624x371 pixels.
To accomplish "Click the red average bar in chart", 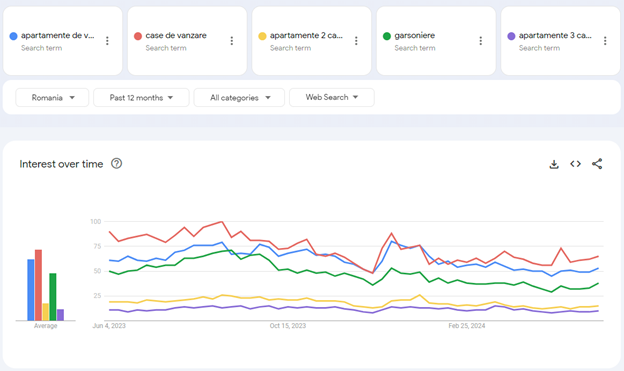I will pos(38,285).
